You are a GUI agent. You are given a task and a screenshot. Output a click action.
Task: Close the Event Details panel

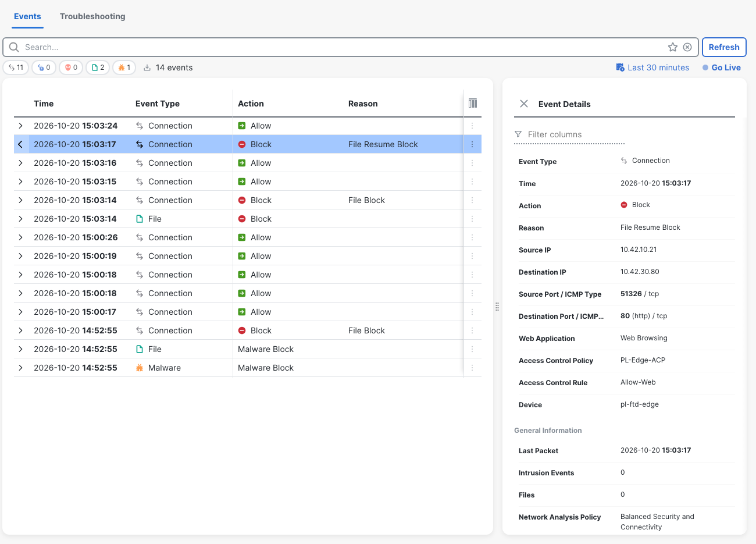[524, 104]
